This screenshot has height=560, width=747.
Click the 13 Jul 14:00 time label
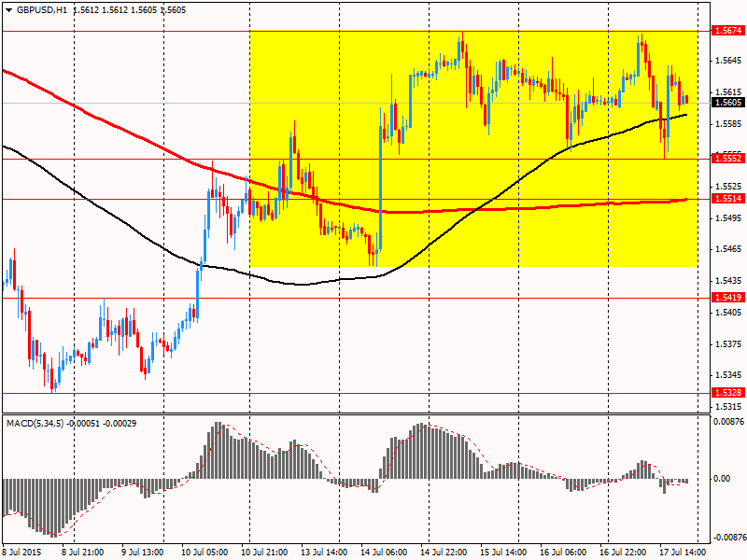click(x=324, y=552)
